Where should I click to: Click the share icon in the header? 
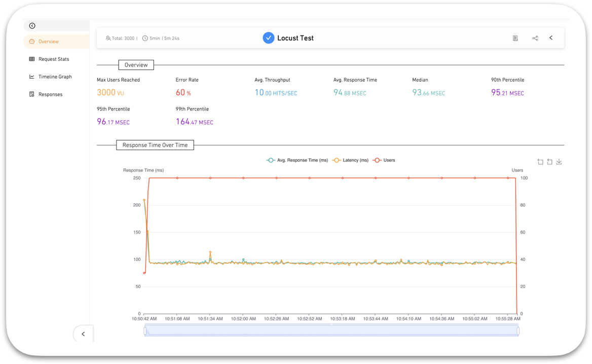coord(535,38)
